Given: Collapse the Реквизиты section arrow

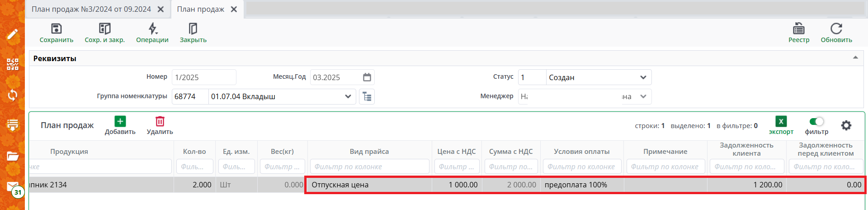Looking at the screenshot, I should (x=855, y=57).
